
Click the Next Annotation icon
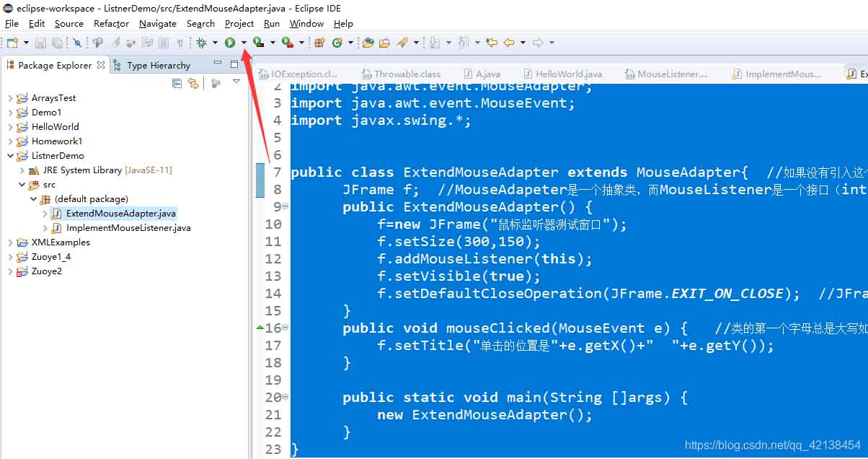[435, 43]
